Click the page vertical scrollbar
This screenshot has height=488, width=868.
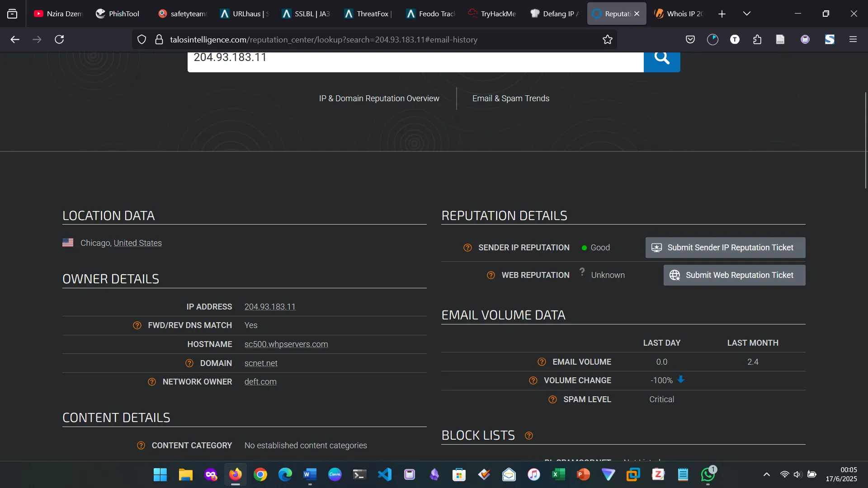coord(865,140)
